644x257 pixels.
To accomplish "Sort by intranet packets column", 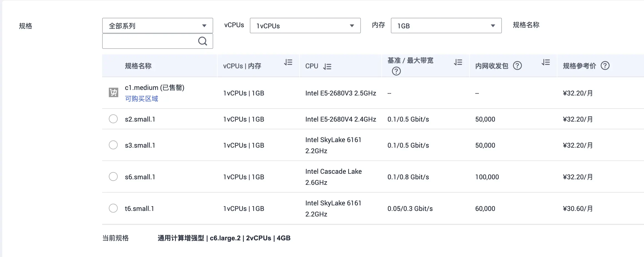I will click(546, 62).
